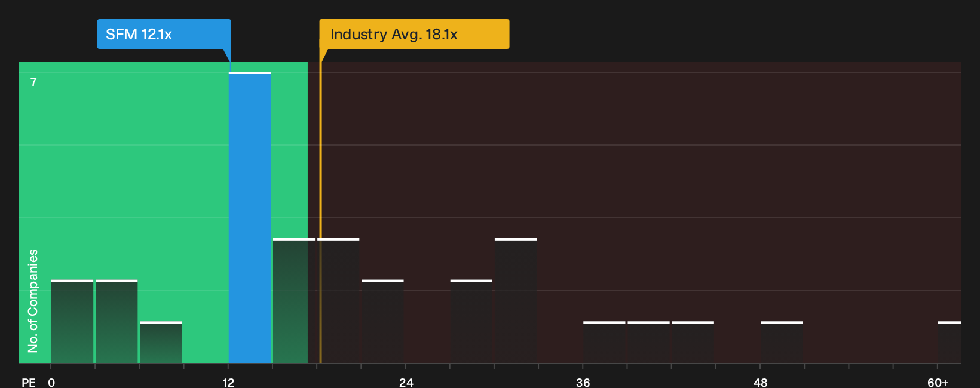980x388 pixels.
Task: Select the first histogram bar at PE 0
Action: tap(72, 321)
